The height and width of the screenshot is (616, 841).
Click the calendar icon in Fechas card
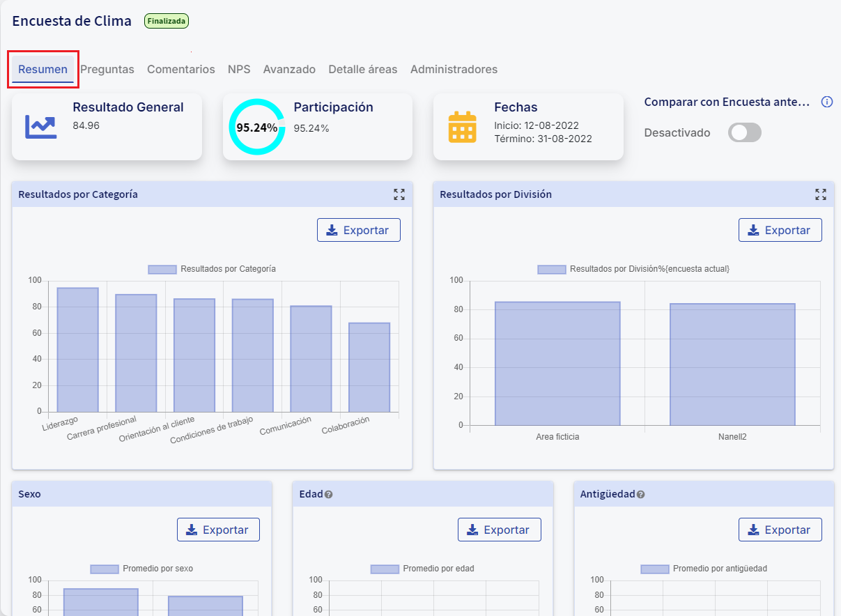462,127
